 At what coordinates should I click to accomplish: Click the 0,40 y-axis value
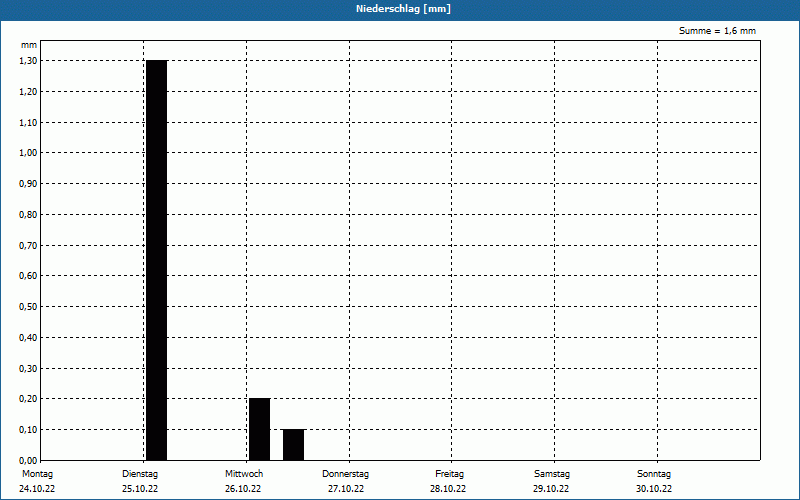click(x=28, y=338)
